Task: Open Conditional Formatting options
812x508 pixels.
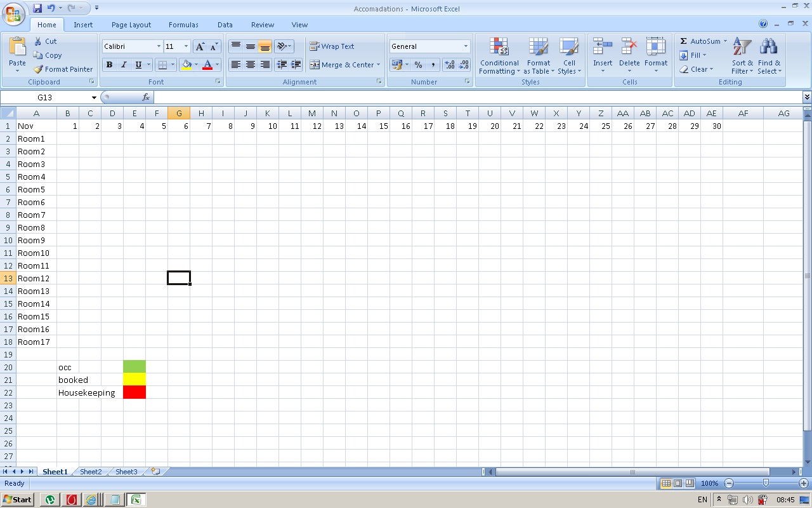Action: 499,56
